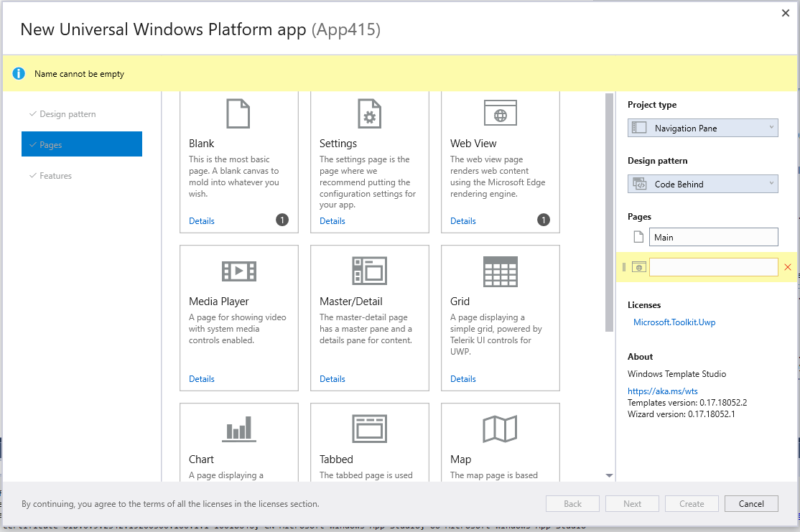
Task: Click the Grid table icon
Action: click(500, 271)
